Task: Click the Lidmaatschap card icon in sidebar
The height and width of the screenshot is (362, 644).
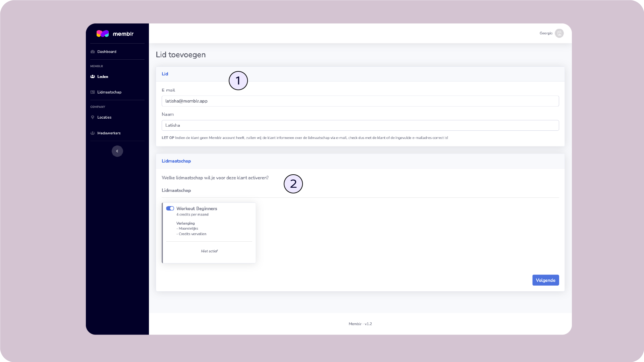Action: pyautogui.click(x=93, y=92)
